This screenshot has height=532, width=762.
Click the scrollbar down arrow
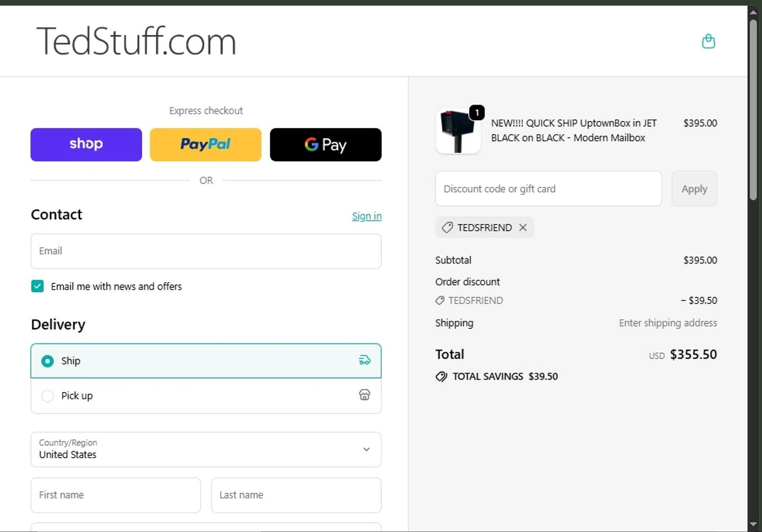753,524
